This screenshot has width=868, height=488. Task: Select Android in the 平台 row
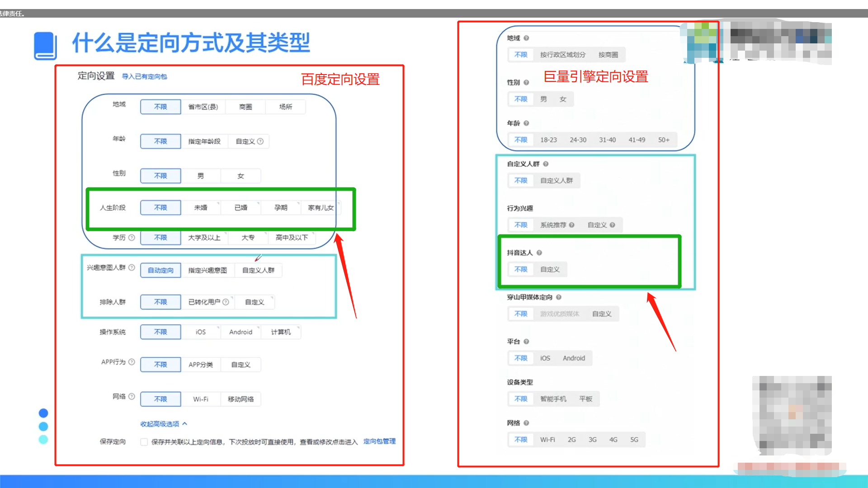[574, 358]
